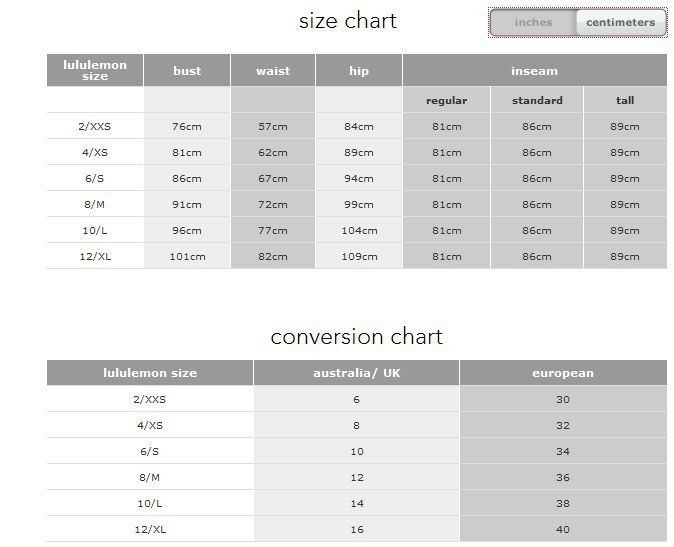Click the standard inseam subheader
Image resolution: width=674 pixels, height=547 pixels.
[x=537, y=100]
